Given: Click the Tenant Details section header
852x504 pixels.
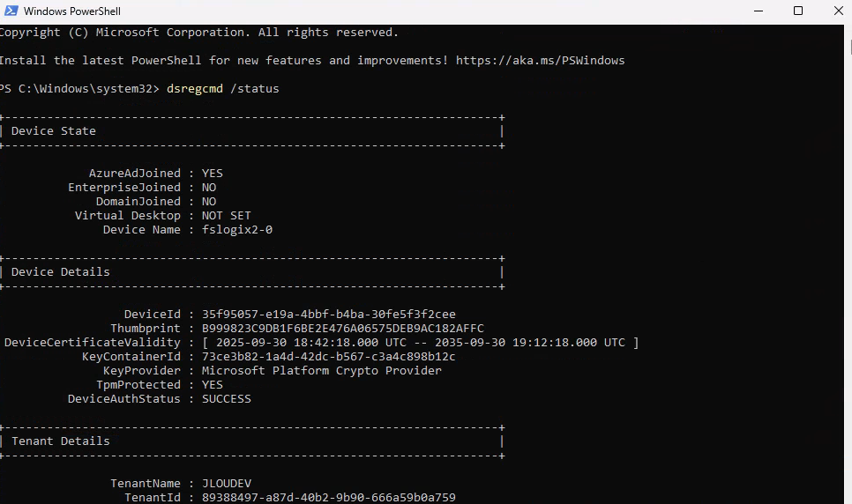Looking at the screenshot, I should [60, 441].
